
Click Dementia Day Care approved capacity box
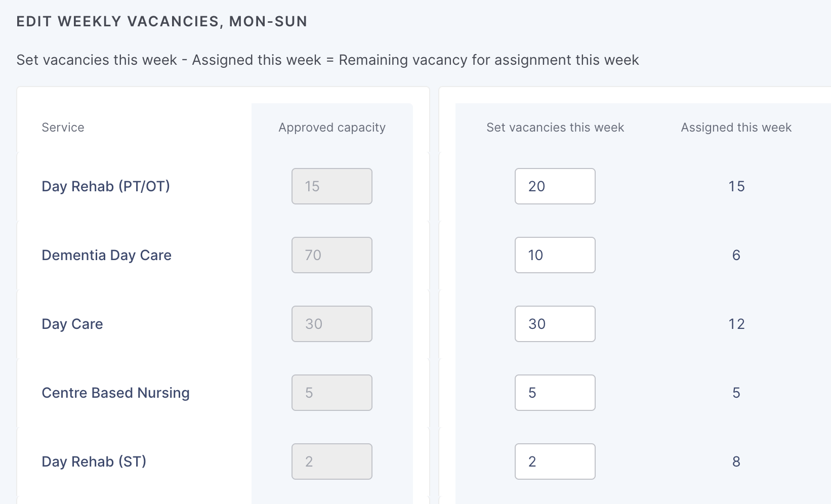pyautogui.click(x=331, y=255)
